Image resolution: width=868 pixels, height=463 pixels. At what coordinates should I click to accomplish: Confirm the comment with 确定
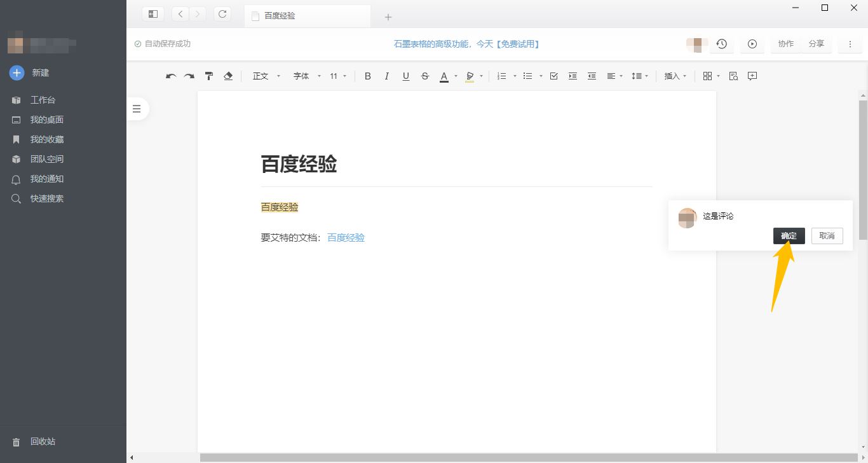pyautogui.click(x=789, y=236)
